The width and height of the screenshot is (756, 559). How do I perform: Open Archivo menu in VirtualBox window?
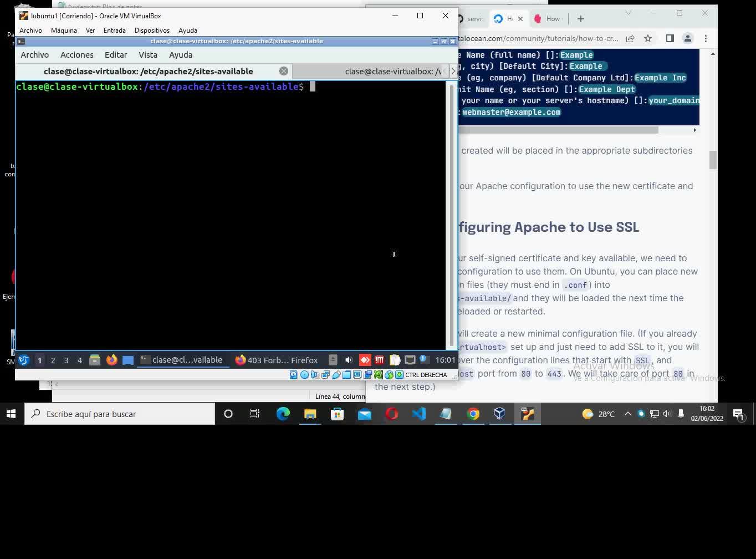pos(30,31)
